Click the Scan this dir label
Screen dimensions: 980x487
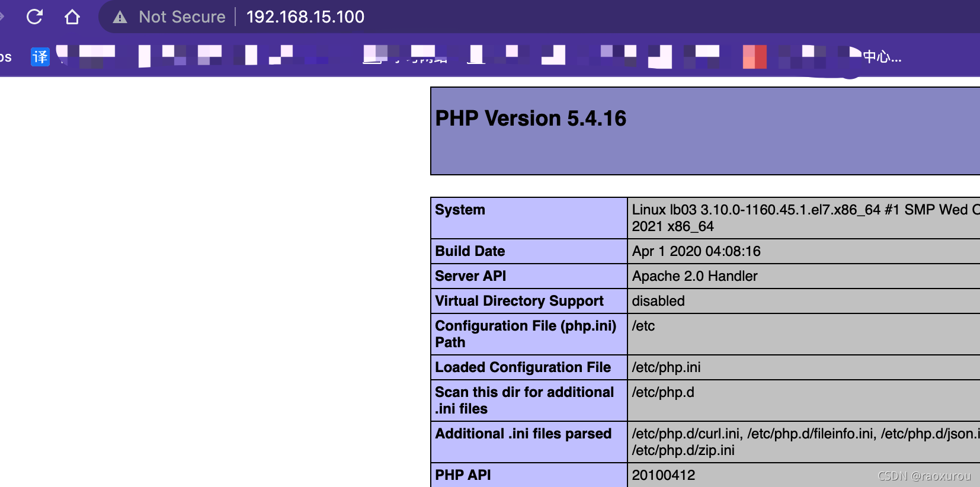tap(524, 401)
